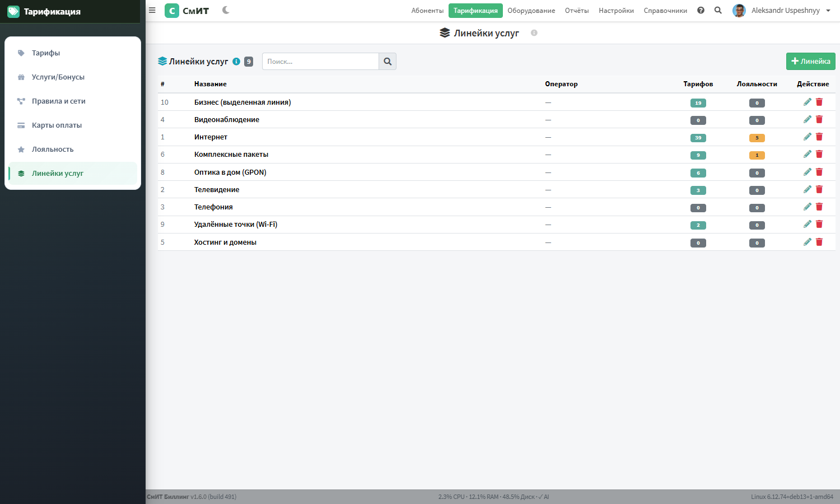Open the Справочники menu
This screenshot has width=840, height=504.
[665, 11]
